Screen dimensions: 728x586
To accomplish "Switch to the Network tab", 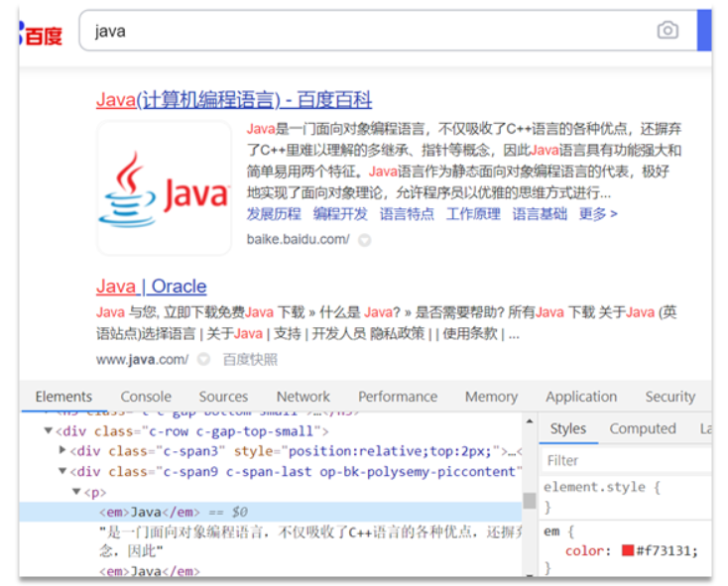I will pyautogui.click(x=303, y=397).
